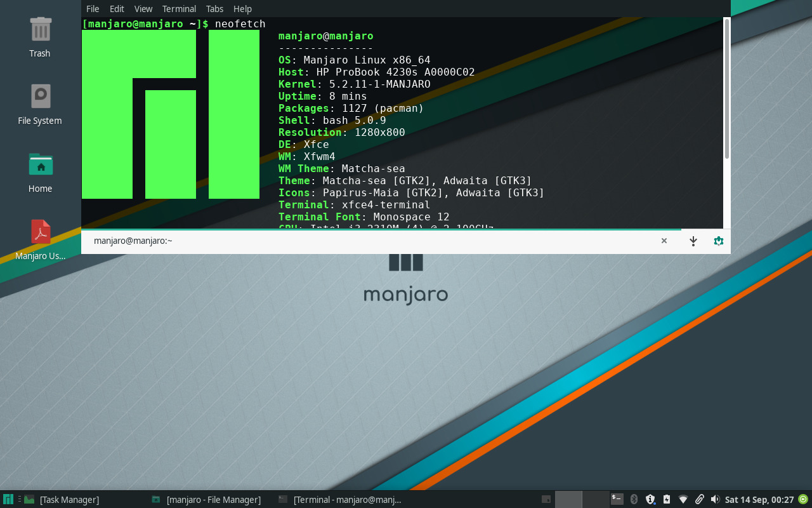The height and width of the screenshot is (508, 812).
Task: Open the calendar by clicking the clock
Action: 760,499
